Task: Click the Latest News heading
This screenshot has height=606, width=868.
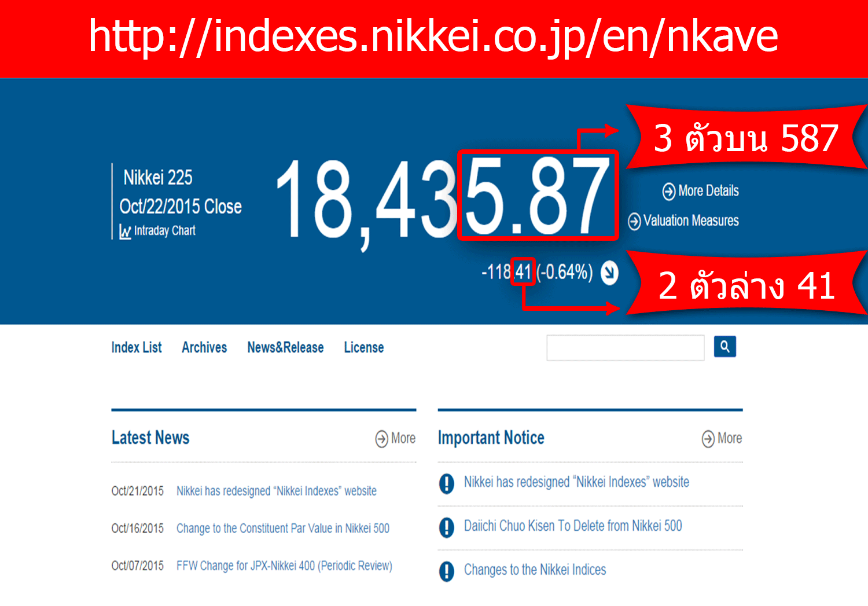Action: coord(150,438)
